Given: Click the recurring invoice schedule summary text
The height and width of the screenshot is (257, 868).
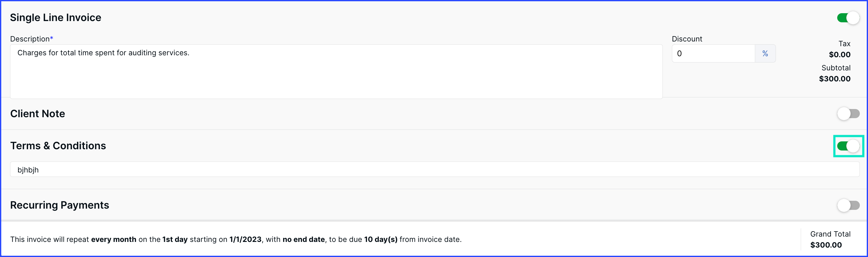Looking at the screenshot, I should click(236, 239).
